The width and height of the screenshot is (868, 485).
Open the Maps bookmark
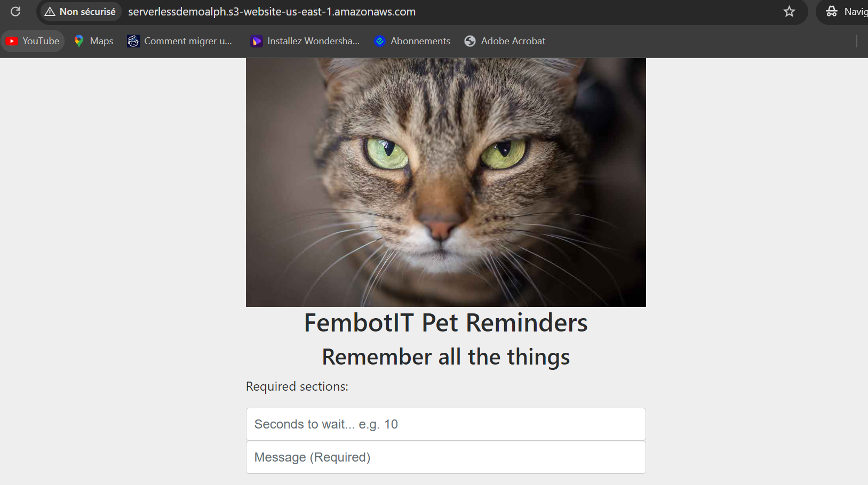coord(94,41)
